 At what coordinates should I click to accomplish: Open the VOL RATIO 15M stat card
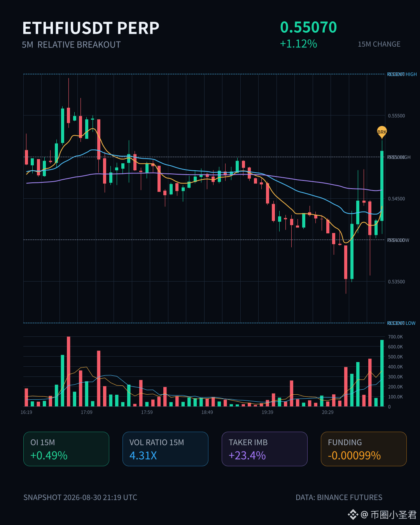(165, 449)
